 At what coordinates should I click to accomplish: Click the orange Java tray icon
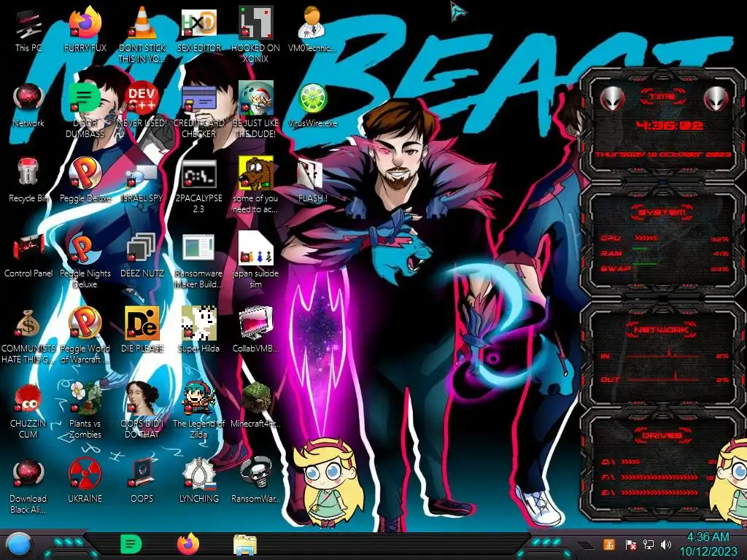[608, 544]
